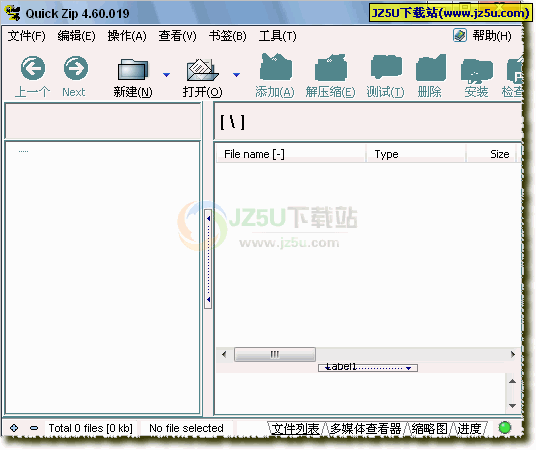536x450 pixels.
Task: Expand the 打开(O) dropdown arrow
Action: [236, 75]
